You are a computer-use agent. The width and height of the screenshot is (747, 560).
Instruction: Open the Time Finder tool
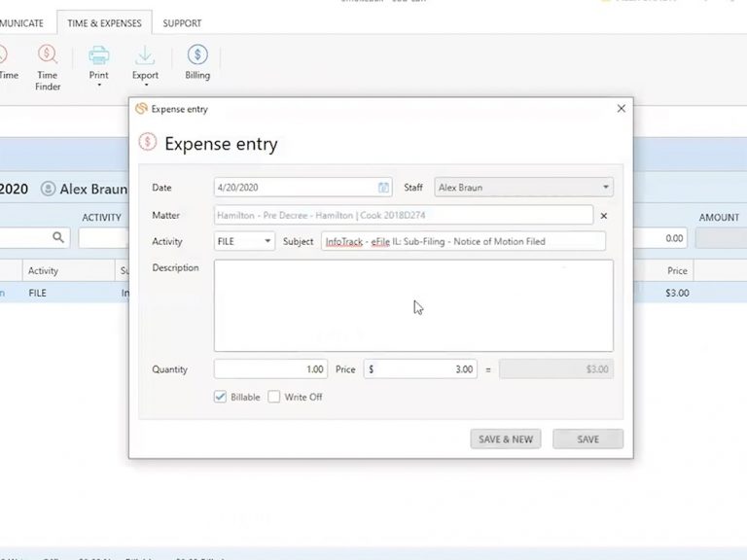pos(47,67)
